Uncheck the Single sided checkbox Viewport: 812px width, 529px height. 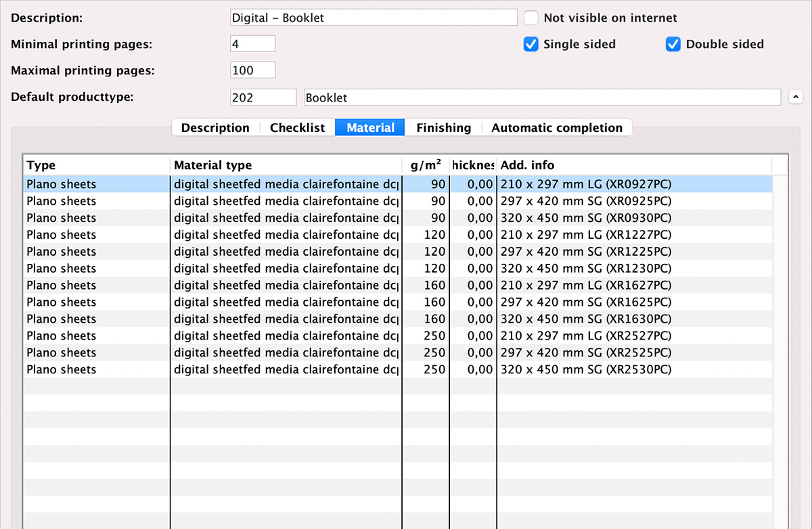pyautogui.click(x=531, y=44)
